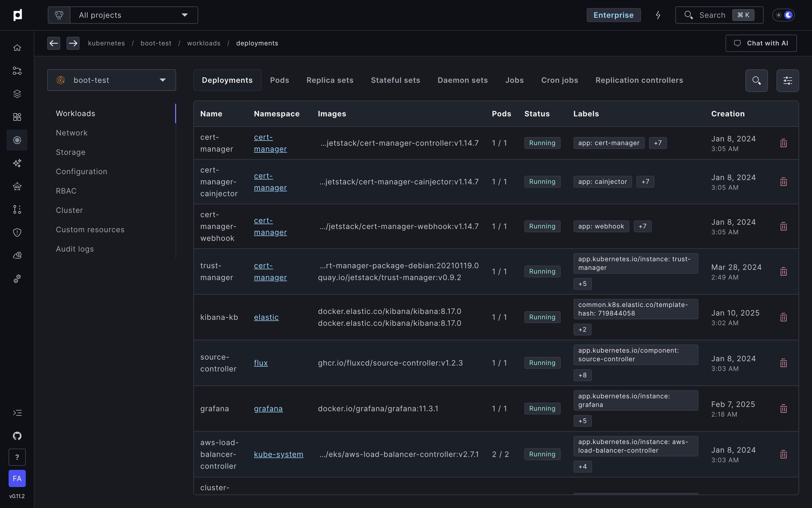Viewport: 812px width, 508px height.
Task: Delete the kibana-kb deployment with its trash icon
Action: pyautogui.click(x=784, y=317)
